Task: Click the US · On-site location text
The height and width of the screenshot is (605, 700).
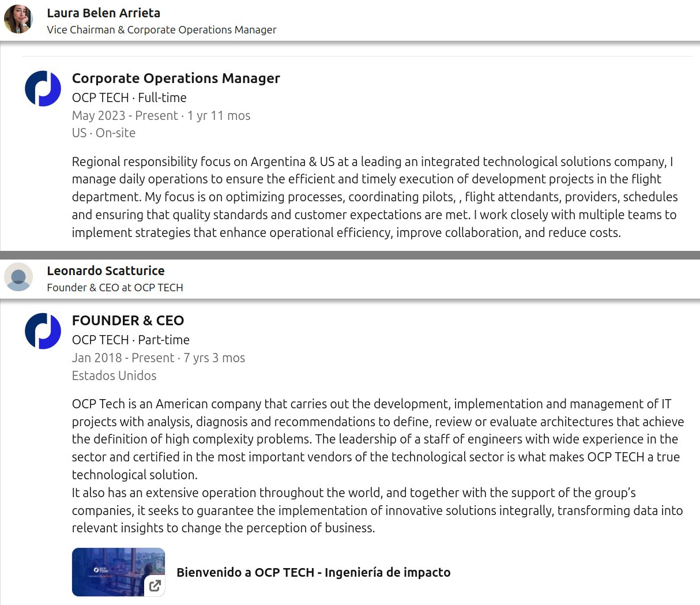Action: (104, 133)
